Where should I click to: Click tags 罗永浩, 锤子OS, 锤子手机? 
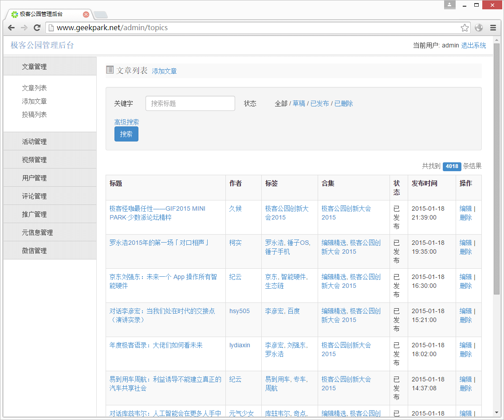(x=287, y=247)
